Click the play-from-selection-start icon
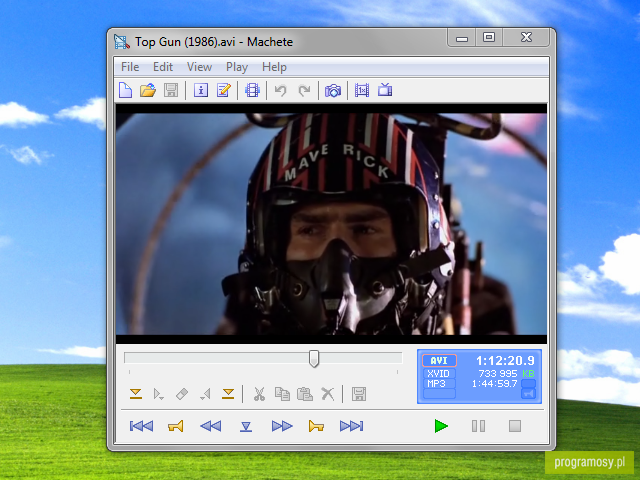Image resolution: width=640 pixels, height=480 pixels. 159,394
